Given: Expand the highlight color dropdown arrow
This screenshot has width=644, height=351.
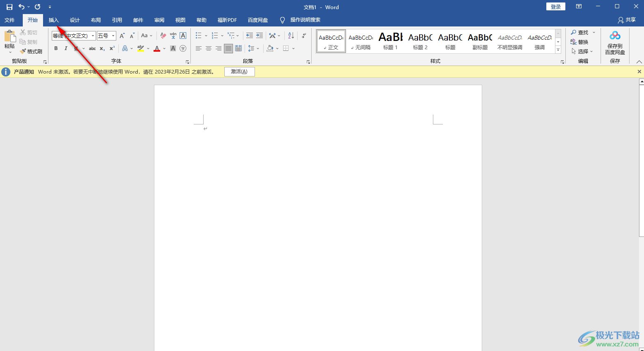Looking at the screenshot, I should pyautogui.click(x=148, y=48).
